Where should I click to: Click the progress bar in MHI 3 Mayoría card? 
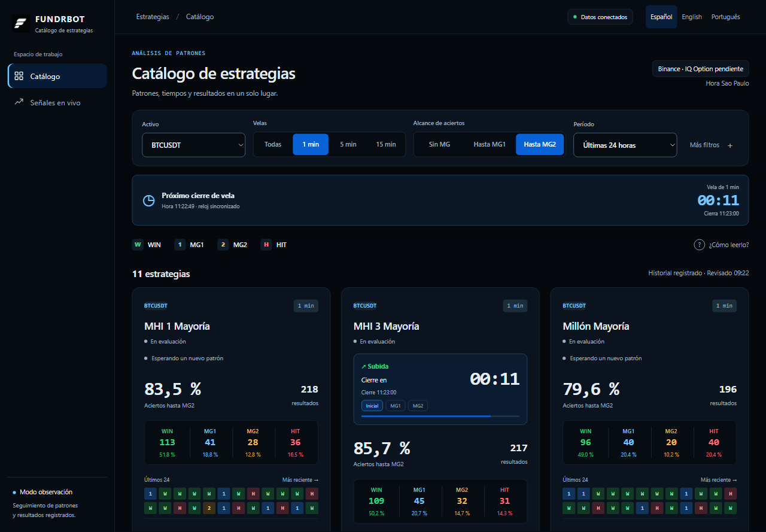440,416
